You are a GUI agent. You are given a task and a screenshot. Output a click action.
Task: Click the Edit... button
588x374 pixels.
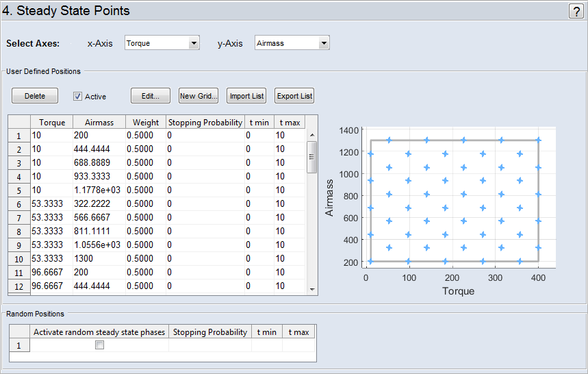150,96
